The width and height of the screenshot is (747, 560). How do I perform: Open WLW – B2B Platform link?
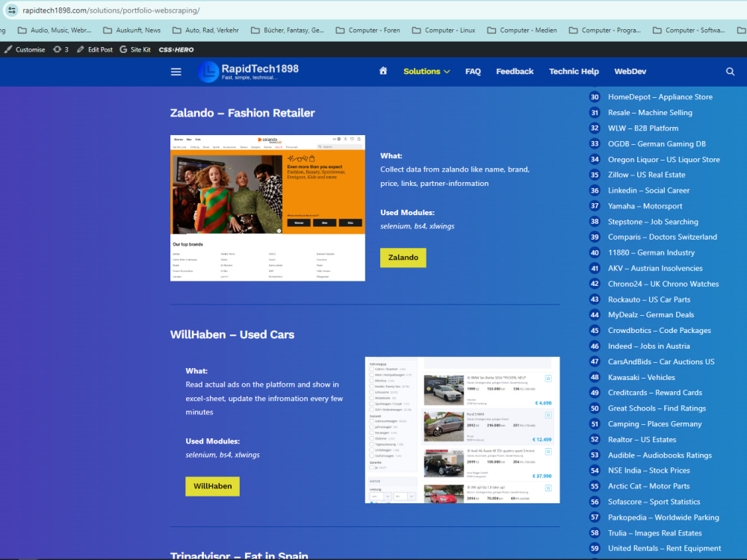(643, 128)
